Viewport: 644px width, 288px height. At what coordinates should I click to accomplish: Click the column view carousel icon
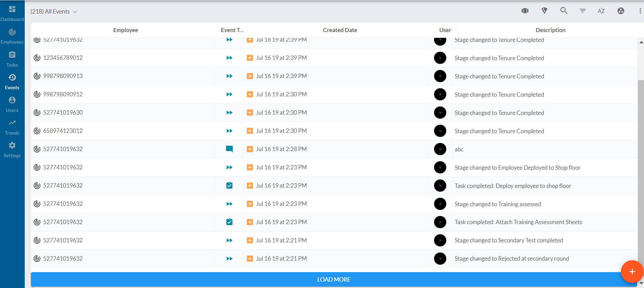click(x=525, y=11)
